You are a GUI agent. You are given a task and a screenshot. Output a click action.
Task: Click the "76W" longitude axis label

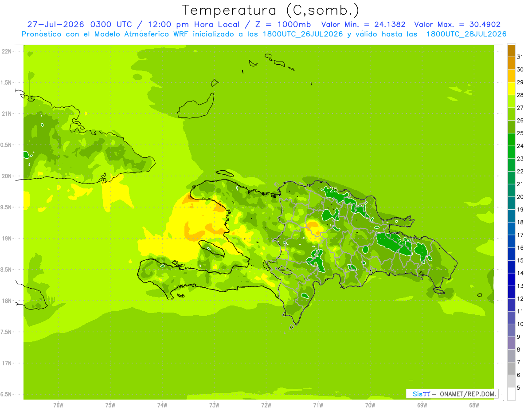tap(58, 405)
